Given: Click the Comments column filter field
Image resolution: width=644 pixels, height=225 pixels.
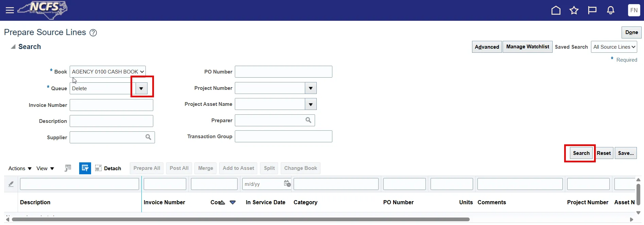Looking at the screenshot, I should point(520,184).
